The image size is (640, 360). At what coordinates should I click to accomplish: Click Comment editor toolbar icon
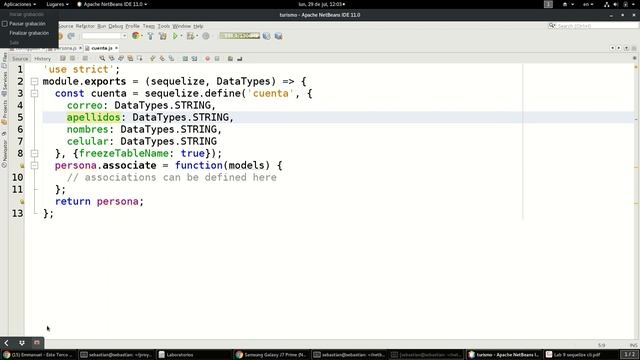coord(230,59)
